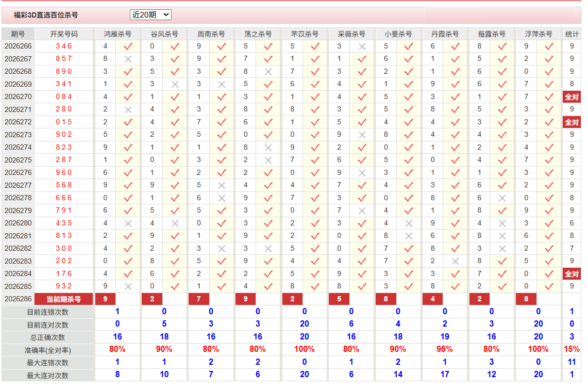Click the current kill number 4 under 丹霞杀号
The image size is (588, 389).
[433, 299]
